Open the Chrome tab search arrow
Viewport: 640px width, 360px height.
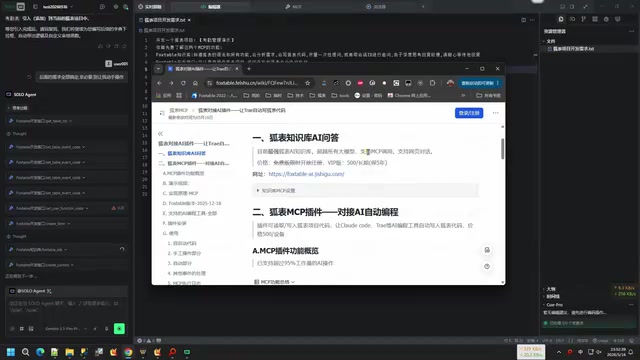158,69
